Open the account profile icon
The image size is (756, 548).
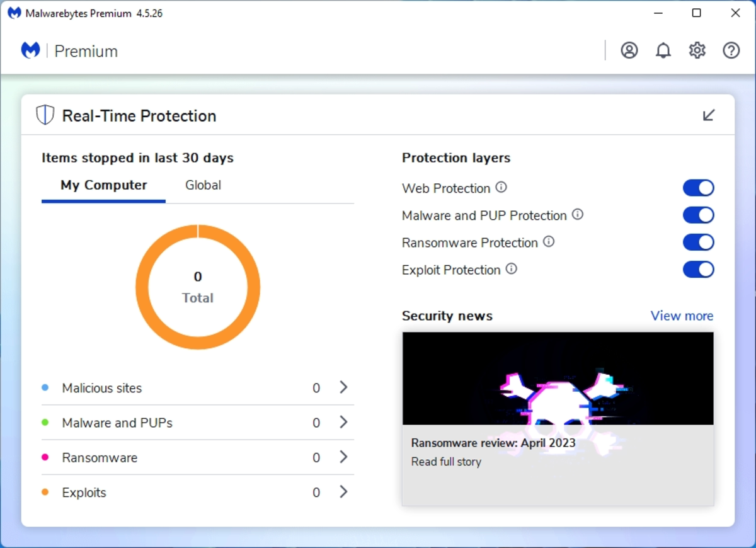point(629,50)
